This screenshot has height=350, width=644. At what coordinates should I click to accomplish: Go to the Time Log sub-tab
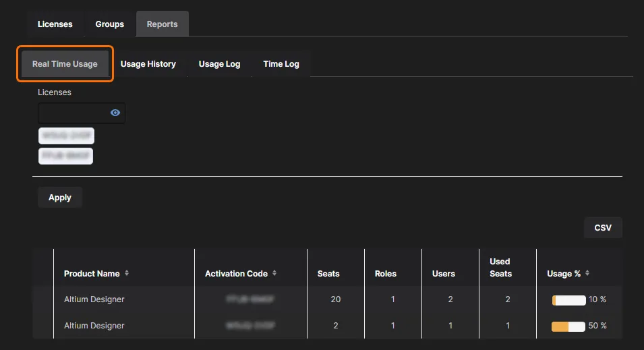point(281,64)
